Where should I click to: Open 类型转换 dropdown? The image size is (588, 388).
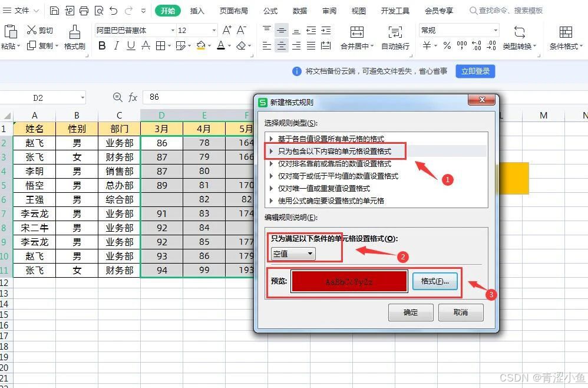tap(520, 46)
